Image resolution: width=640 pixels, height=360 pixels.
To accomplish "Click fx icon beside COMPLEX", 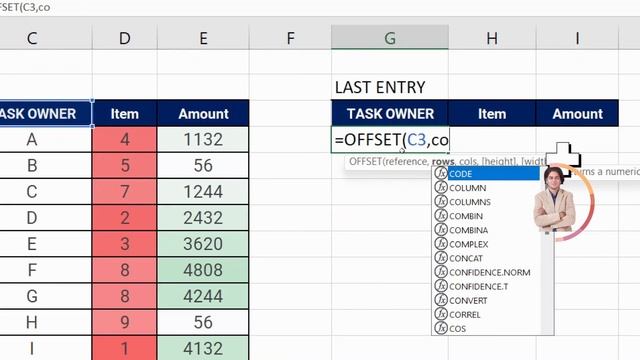I will click(441, 244).
